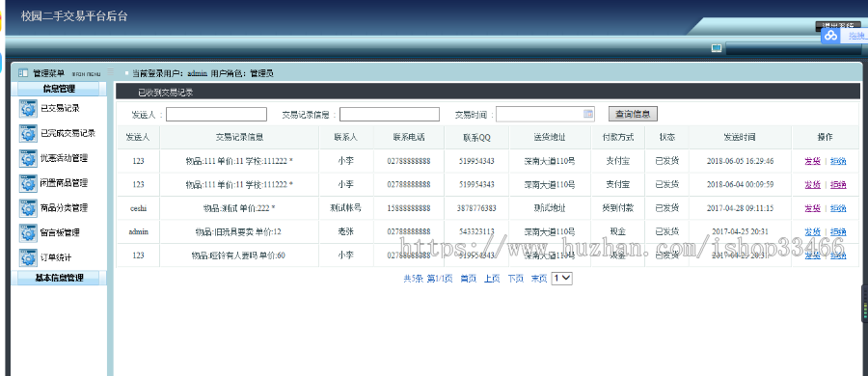Viewport: 868px width, 376px height.
Task: Click the gear icon beside 订单统计
Action: pyautogui.click(x=28, y=258)
